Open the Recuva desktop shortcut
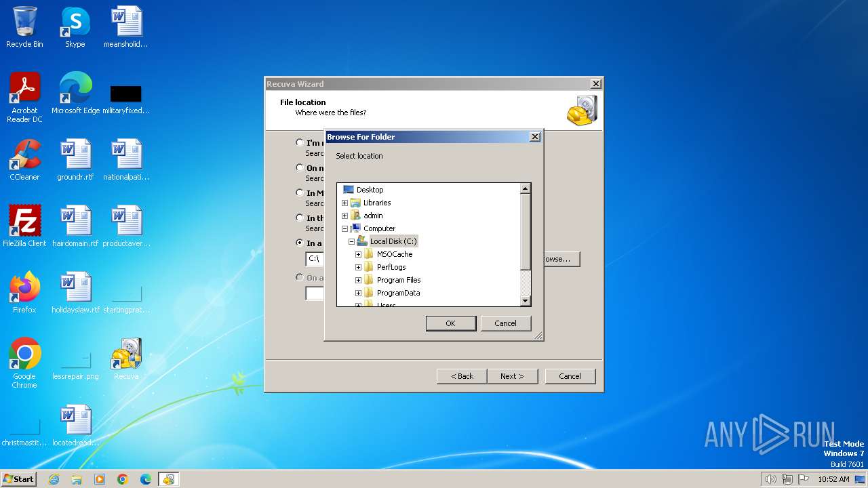868x488 pixels. pos(126,359)
